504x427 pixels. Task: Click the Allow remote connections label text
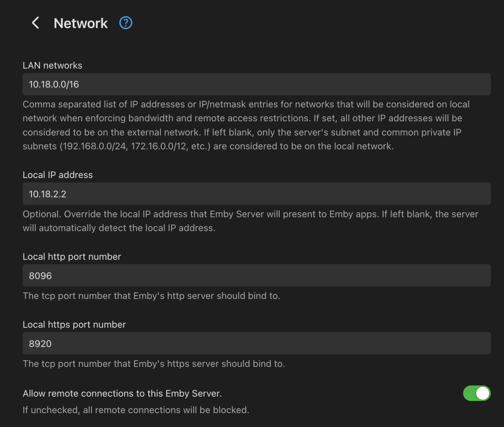122,393
